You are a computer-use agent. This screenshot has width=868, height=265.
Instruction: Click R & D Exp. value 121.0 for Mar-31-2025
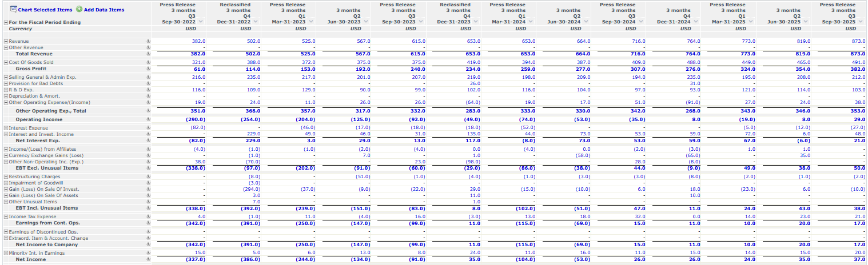748,90
